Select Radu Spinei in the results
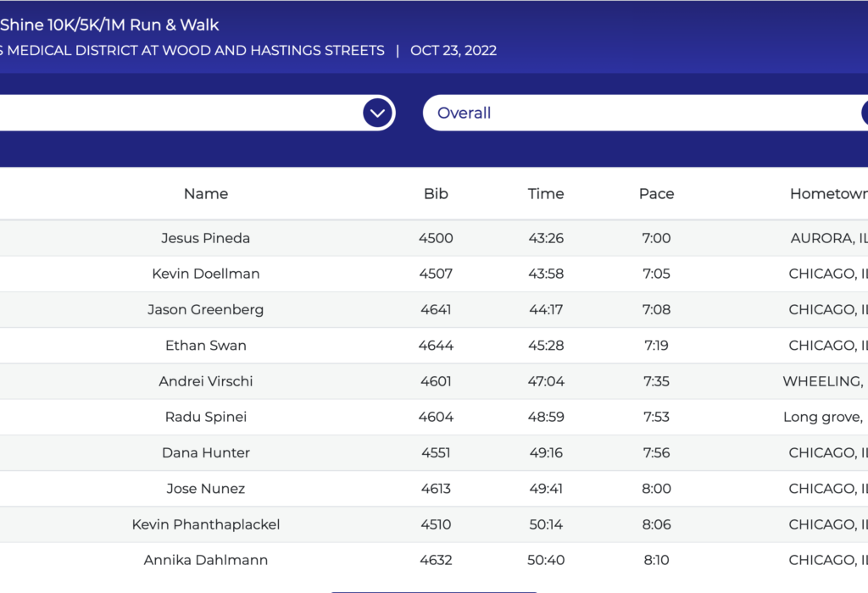Image resolution: width=868 pixels, height=593 pixels. pos(206,417)
